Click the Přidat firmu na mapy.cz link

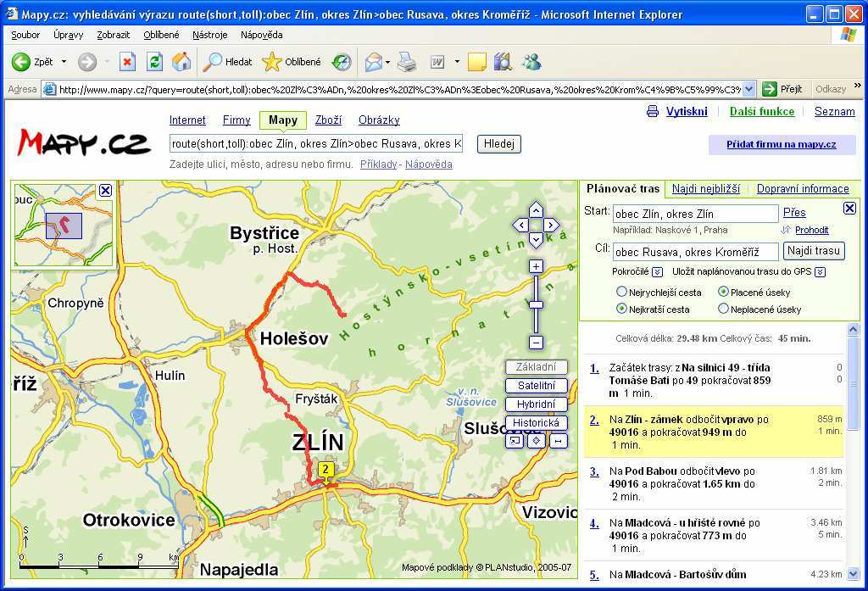(x=781, y=144)
